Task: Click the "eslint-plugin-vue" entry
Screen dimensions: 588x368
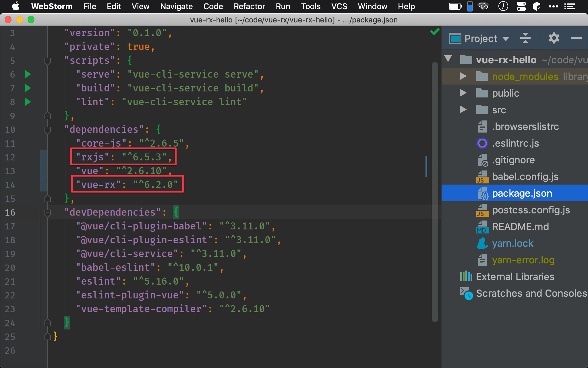Action: (x=161, y=295)
